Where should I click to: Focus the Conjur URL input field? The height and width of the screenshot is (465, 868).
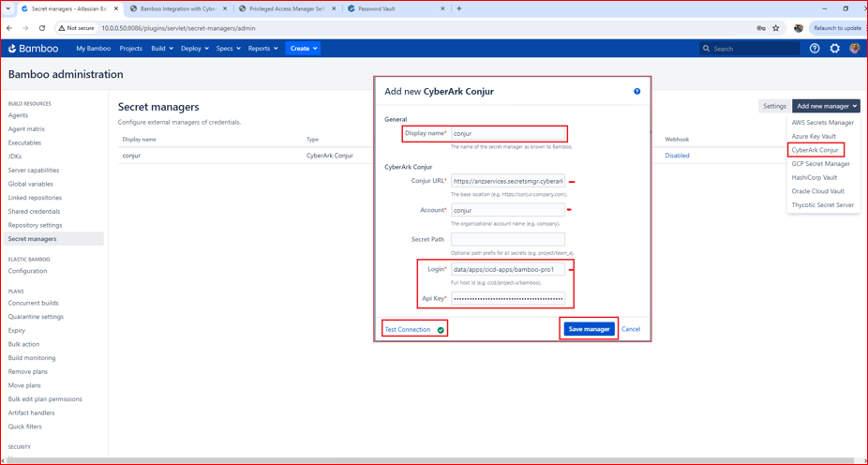tap(508, 181)
